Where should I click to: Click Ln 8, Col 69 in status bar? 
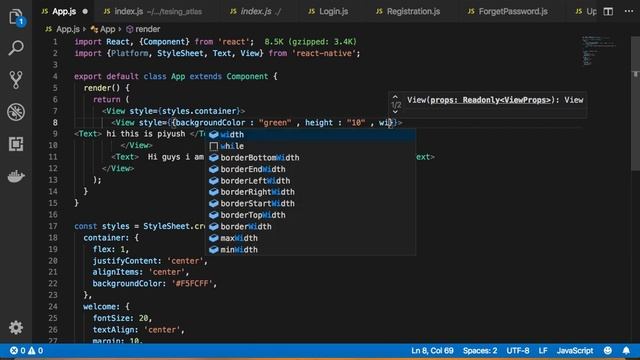[432, 350]
